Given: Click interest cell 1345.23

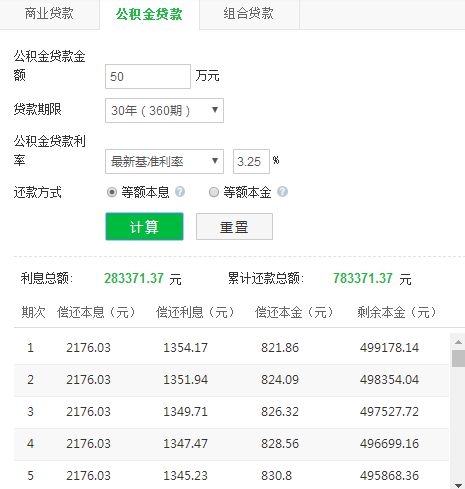Looking at the screenshot, I should [185, 476].
